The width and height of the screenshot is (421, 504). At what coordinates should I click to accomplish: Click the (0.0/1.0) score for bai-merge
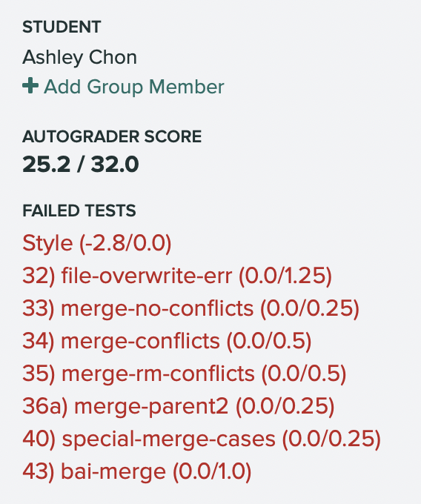pos(212,472)
